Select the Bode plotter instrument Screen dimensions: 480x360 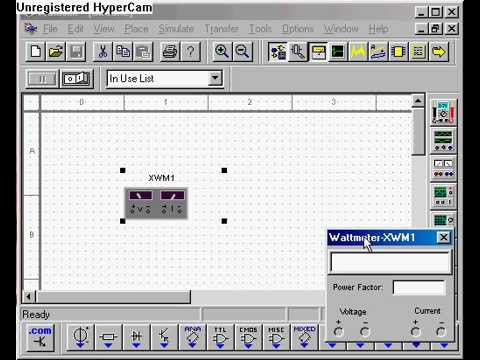tap(443, 220)
